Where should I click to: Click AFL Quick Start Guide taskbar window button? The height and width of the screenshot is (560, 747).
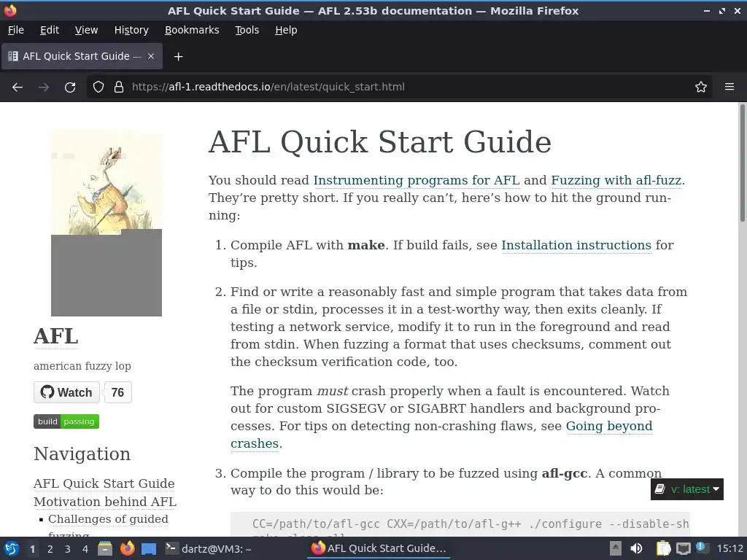click(379, 548)
